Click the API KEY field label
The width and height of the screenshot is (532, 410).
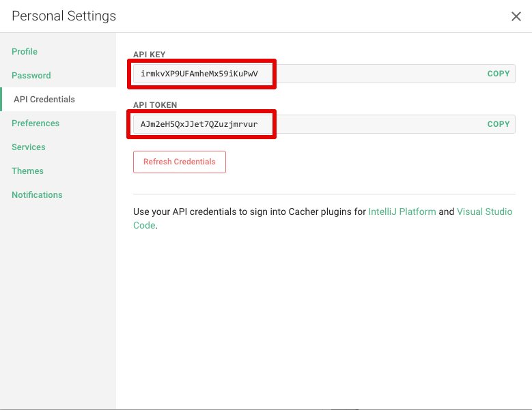[x=150, y=55]
